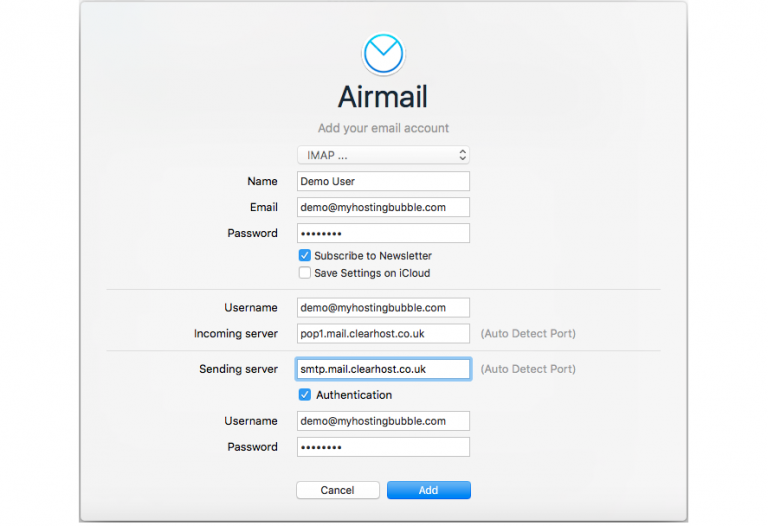
Task: Click the Airmail title heading
Action: (383, 98)
